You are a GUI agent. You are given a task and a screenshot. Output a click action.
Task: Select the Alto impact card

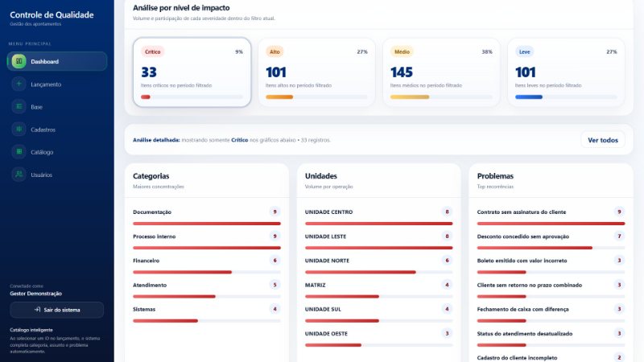coord(316,72)
